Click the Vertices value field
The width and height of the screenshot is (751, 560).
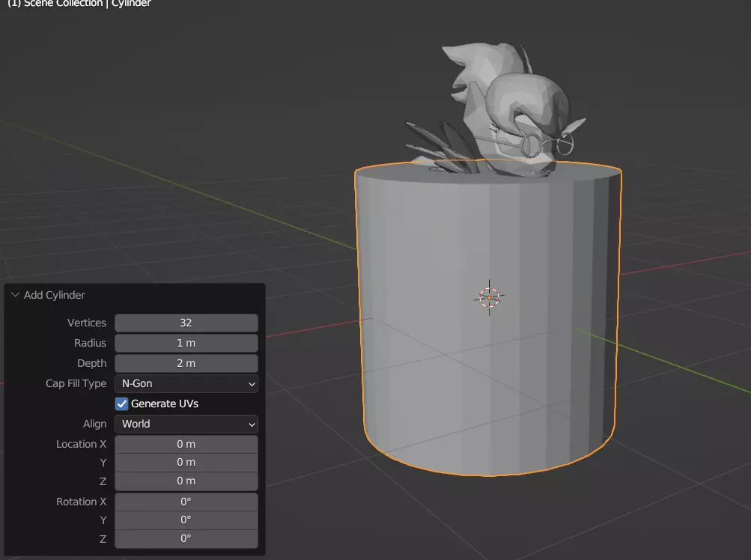tap(186, 323)
